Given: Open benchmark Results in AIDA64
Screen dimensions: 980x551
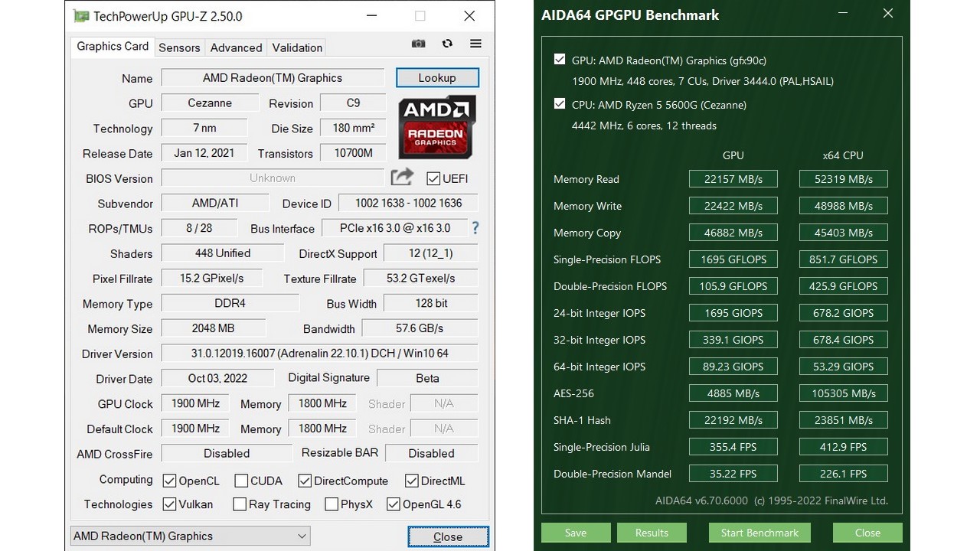Looking at the screenshot, I should click(652, 533).
